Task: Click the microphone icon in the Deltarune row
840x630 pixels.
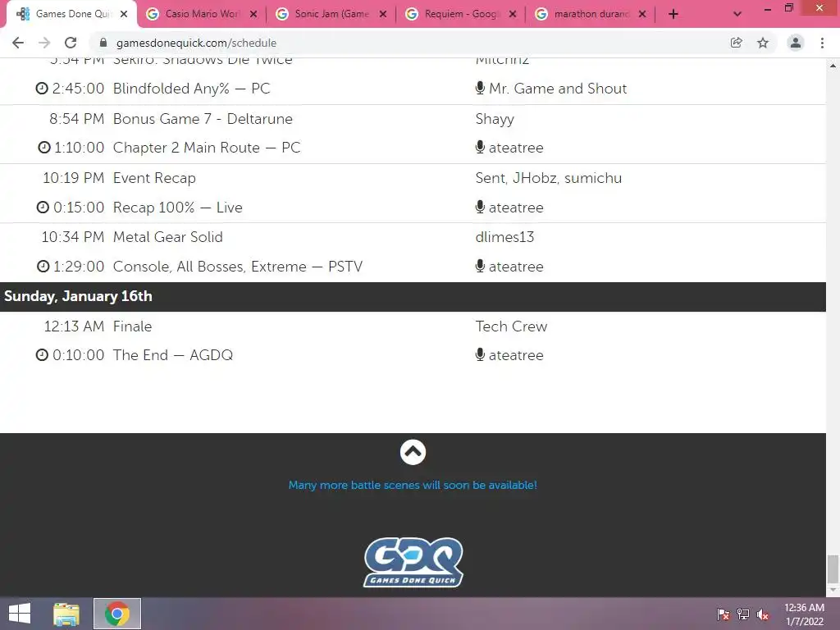Action: pyautogui.click(x=480, y=147)
